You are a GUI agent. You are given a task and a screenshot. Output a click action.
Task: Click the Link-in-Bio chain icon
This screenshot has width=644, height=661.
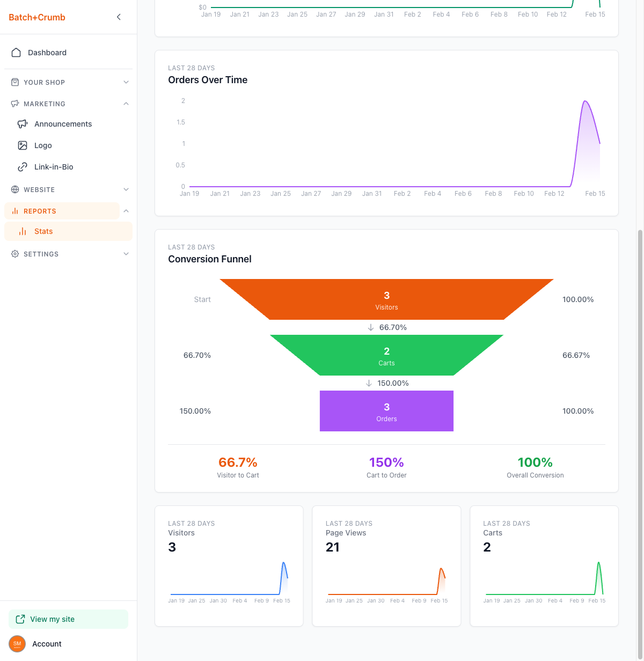[23, 167]
